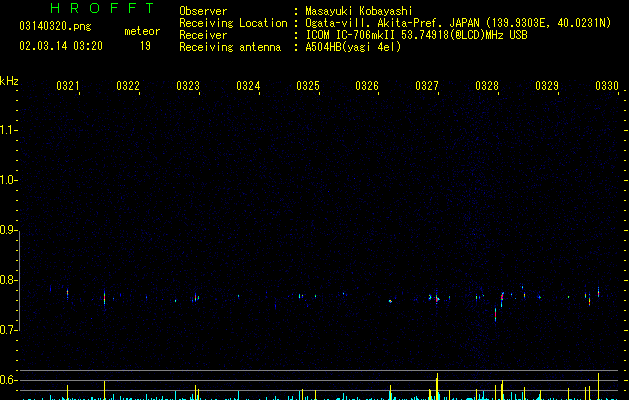
Task: Click the timestamp 02.03.14 03:20
Action: click(x=61, y=46)
